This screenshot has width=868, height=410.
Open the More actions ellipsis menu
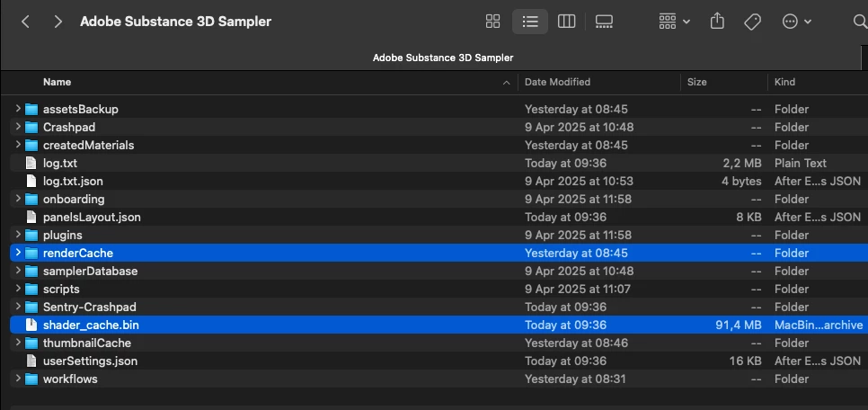coord(796,22)
